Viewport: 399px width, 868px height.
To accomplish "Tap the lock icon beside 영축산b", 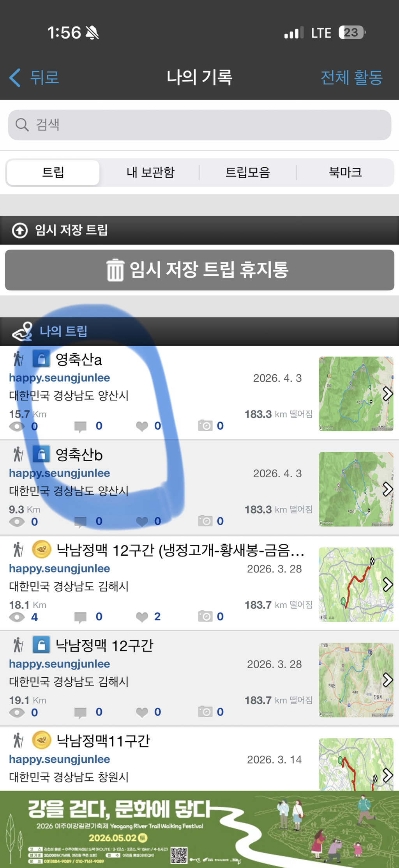I will tap(41, 454).
